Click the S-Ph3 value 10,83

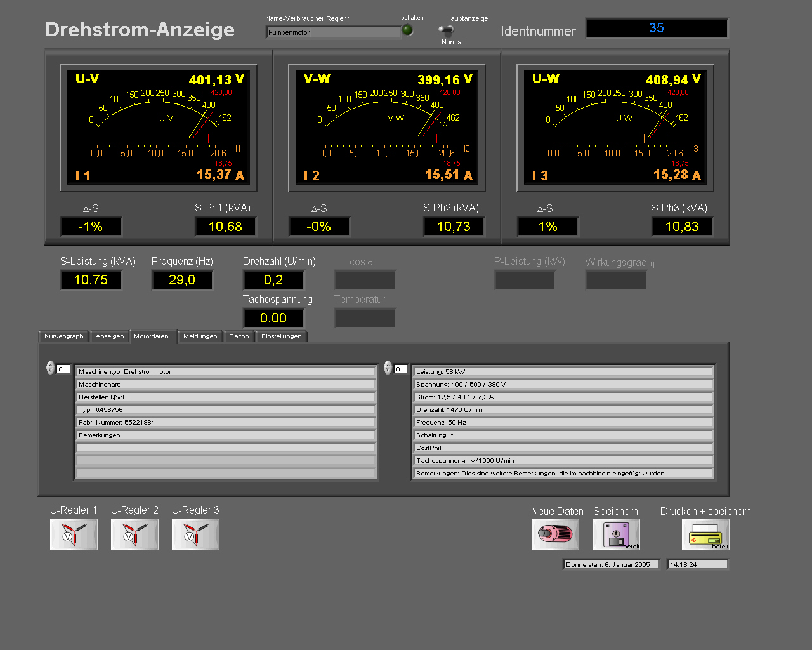[682, 227]
